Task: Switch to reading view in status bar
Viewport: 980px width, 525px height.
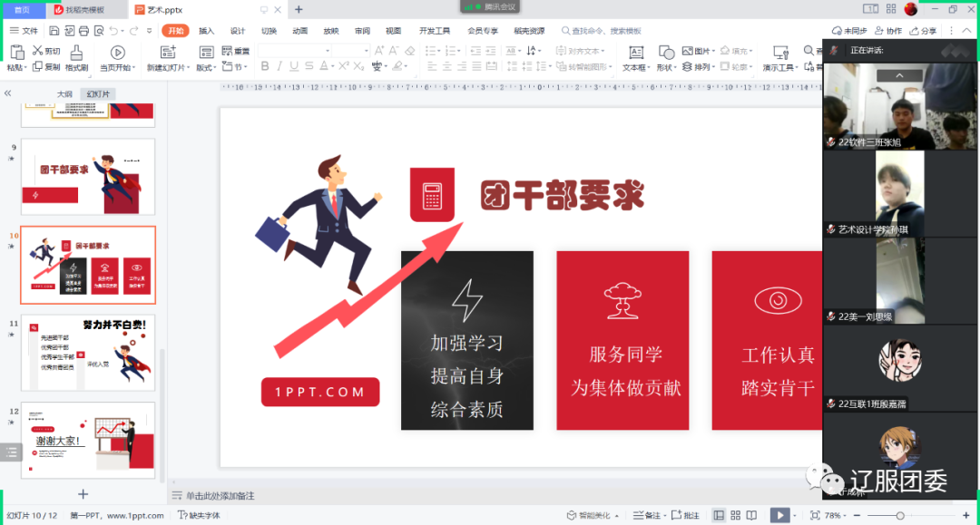Action: (751, 515)
